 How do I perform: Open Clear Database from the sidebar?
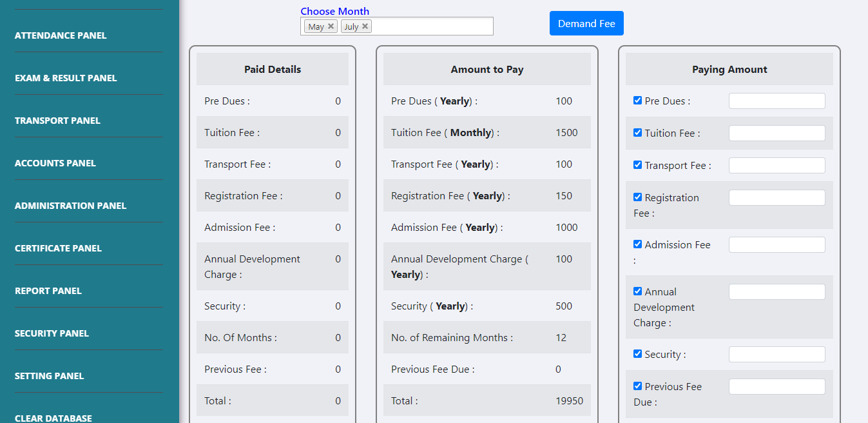click(x=53, y=418)
